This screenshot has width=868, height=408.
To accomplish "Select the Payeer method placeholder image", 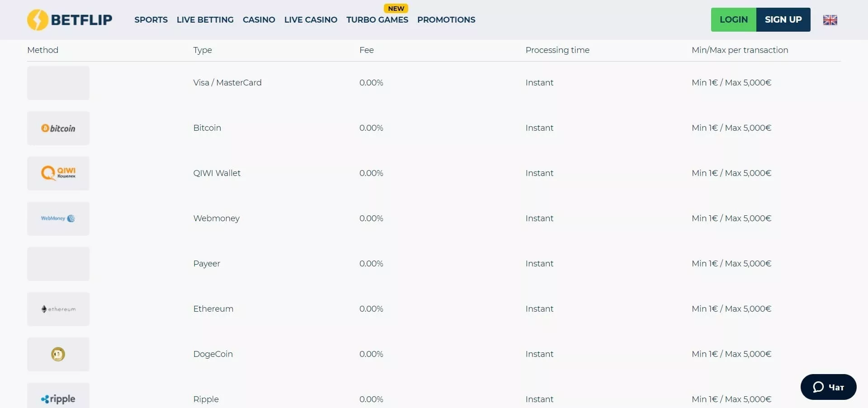I will 58,264.
